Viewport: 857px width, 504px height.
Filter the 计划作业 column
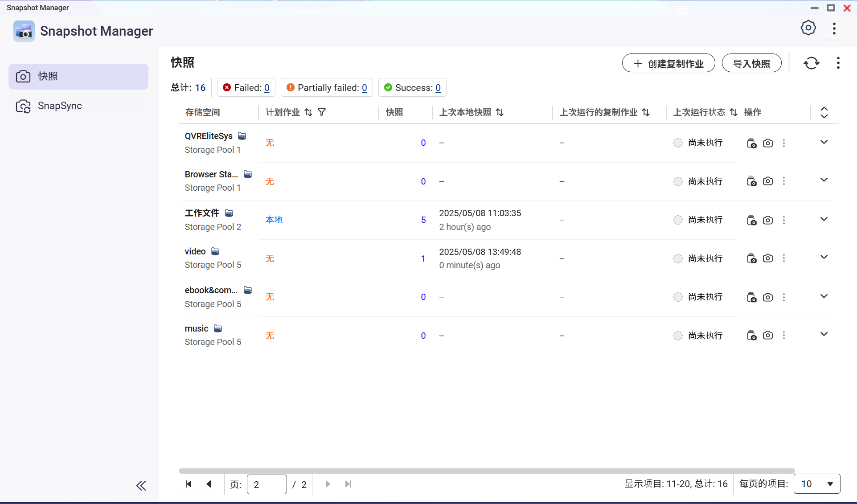[322, 112]
